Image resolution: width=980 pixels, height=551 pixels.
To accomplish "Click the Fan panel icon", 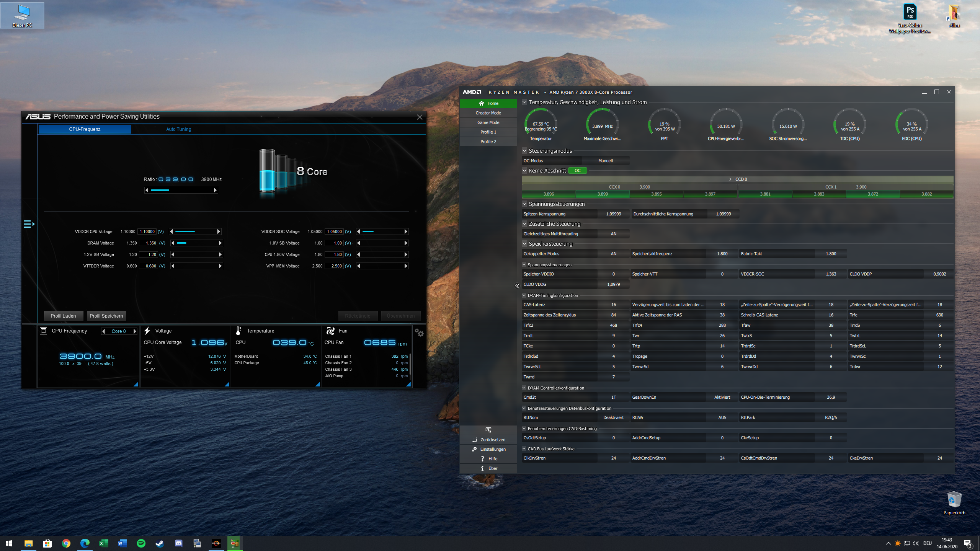I will point(330,331).
